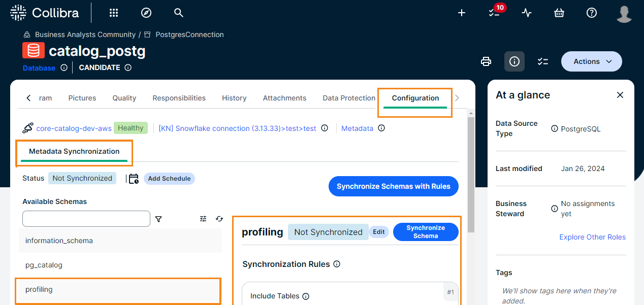Image resolution: width=644 pixels, height=305 pixels.
Task: Open the apps grid menu icon
Action: point(114,13)
